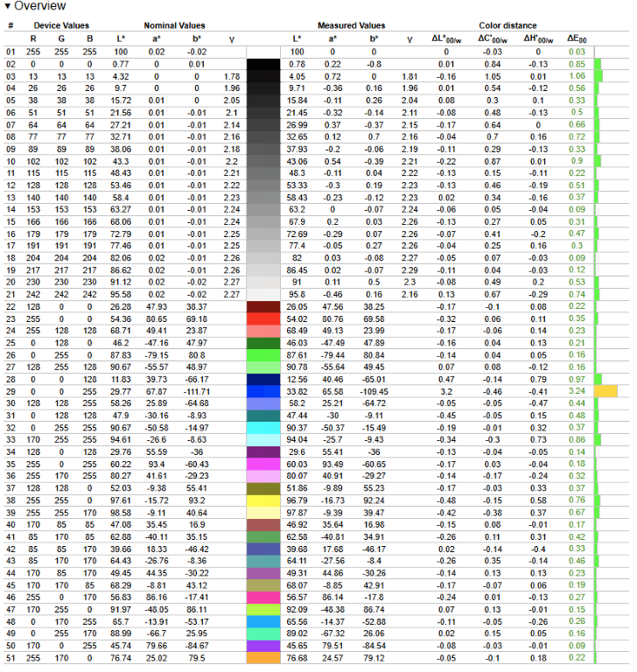Click the ΔE00 column header
The width and height of the screenshot is (637, 672).
575,38
